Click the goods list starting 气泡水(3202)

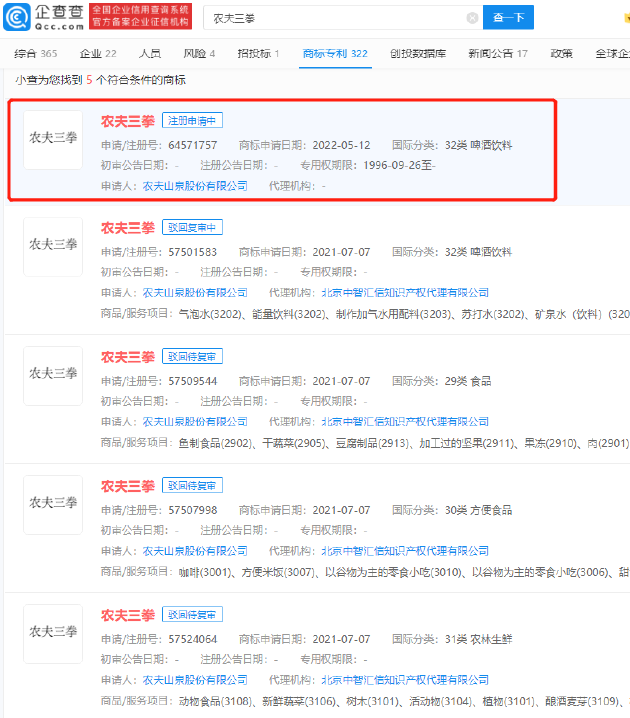404,314
